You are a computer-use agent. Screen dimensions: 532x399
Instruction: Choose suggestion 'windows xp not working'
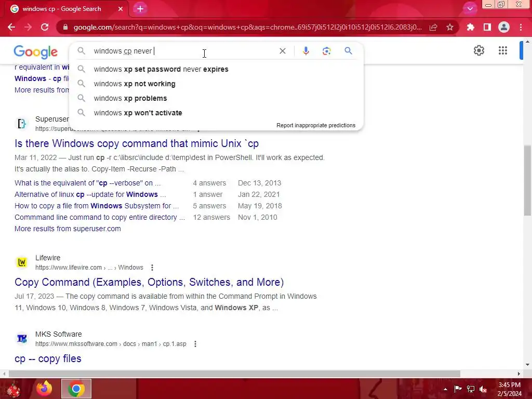[x=216, y=84]
